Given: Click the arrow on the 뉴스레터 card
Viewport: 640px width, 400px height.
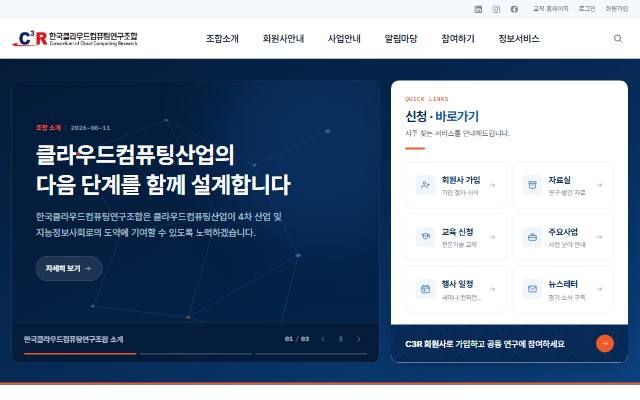Looking at the screenshot, I should [600, 289].
